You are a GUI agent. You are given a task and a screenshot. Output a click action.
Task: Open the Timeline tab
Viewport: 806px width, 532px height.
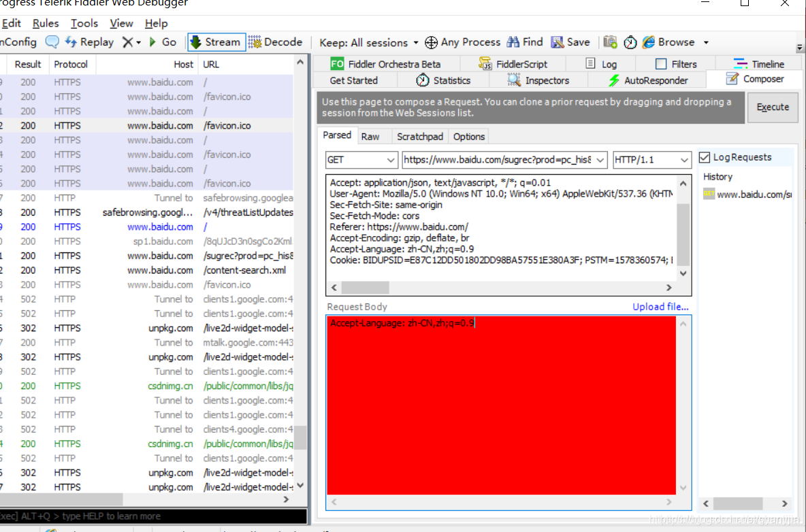759,64
